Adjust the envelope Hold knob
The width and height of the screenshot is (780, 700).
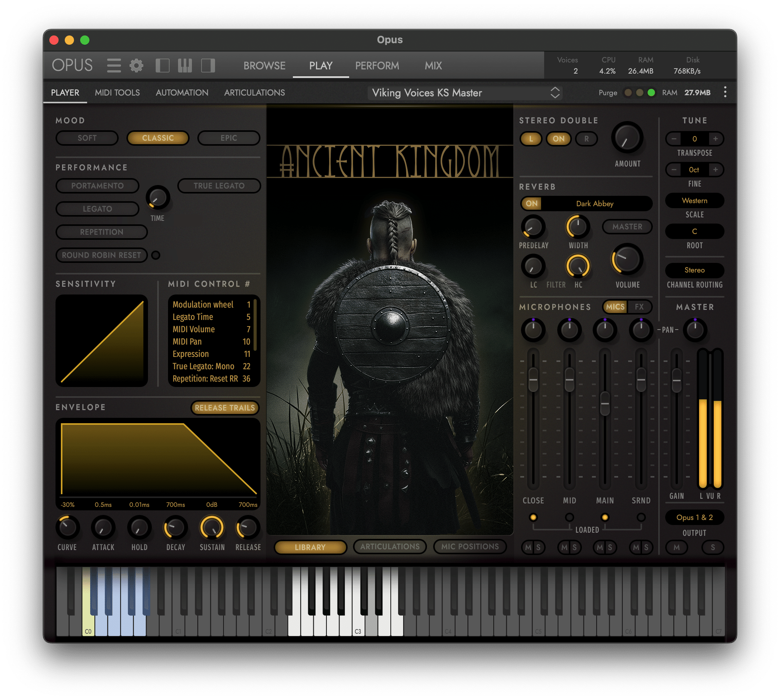click(139, 527)
